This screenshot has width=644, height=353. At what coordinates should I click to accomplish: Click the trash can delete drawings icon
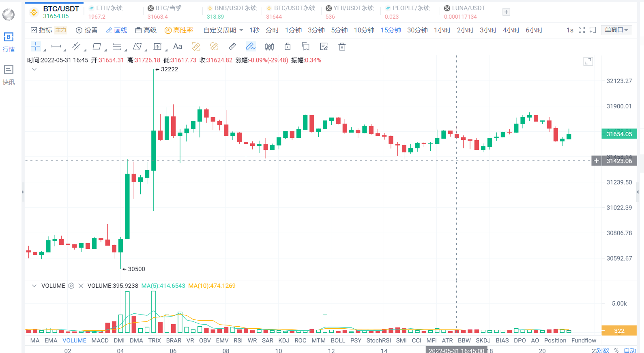pyautogui.click(x=342, y=47)
